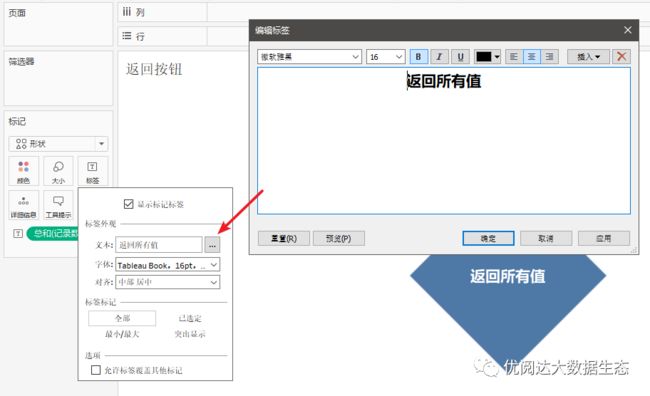
Task: Confirm with the 确定 button
Action: tap(488, 238)
